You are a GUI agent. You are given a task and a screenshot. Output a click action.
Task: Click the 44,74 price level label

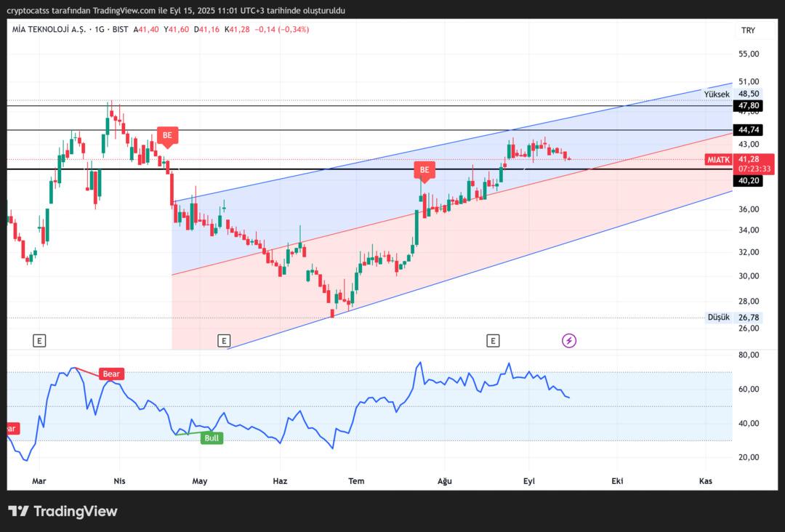[748, 129]
